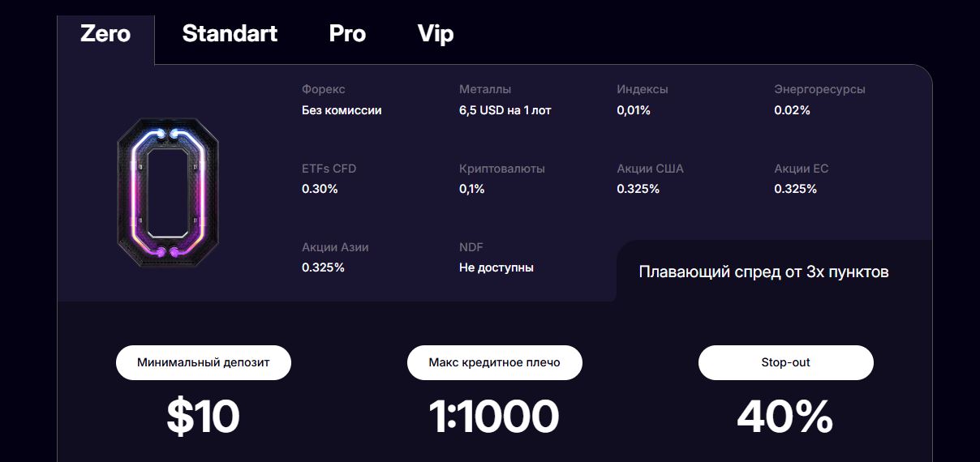Click the Криптовалюты commission label
980x462 pixels.
[502, 169]
